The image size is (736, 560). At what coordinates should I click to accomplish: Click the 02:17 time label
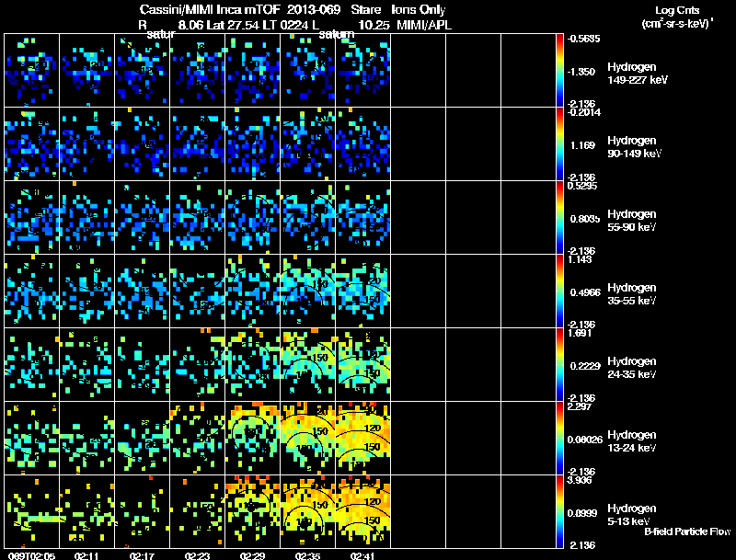click(143, 555)
